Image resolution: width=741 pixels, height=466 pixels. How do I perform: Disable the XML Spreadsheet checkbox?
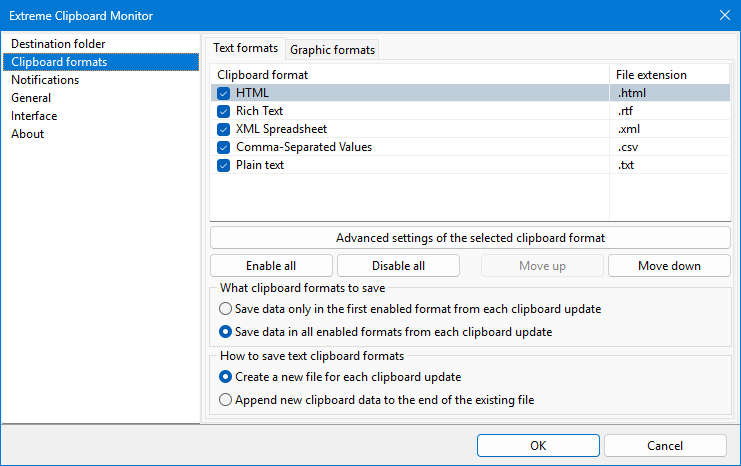point(224,129)
